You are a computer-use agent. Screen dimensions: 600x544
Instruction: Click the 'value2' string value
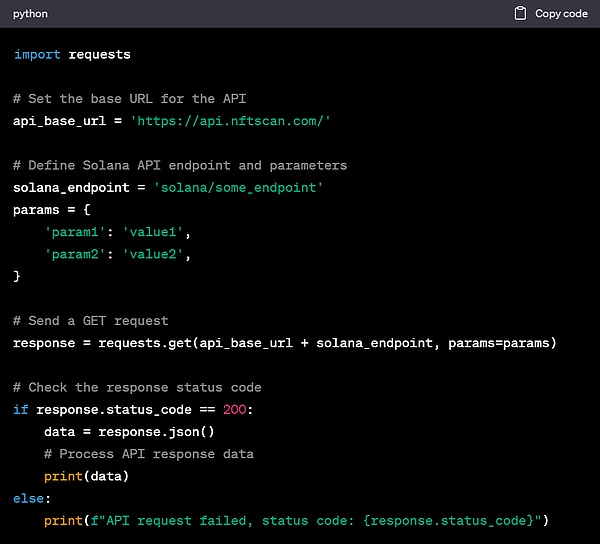click(156, 254)
